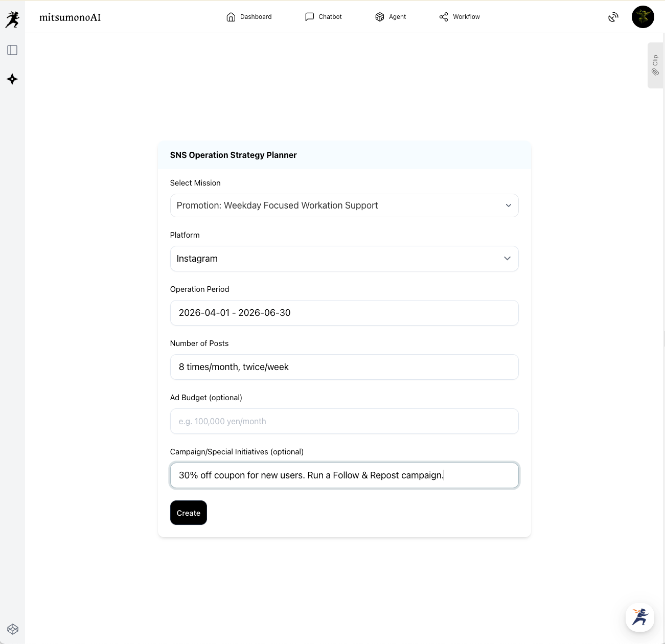The image size is (665, 644).
Task: Launch the ninja chat assistant floating button
Action: point(639,617)
